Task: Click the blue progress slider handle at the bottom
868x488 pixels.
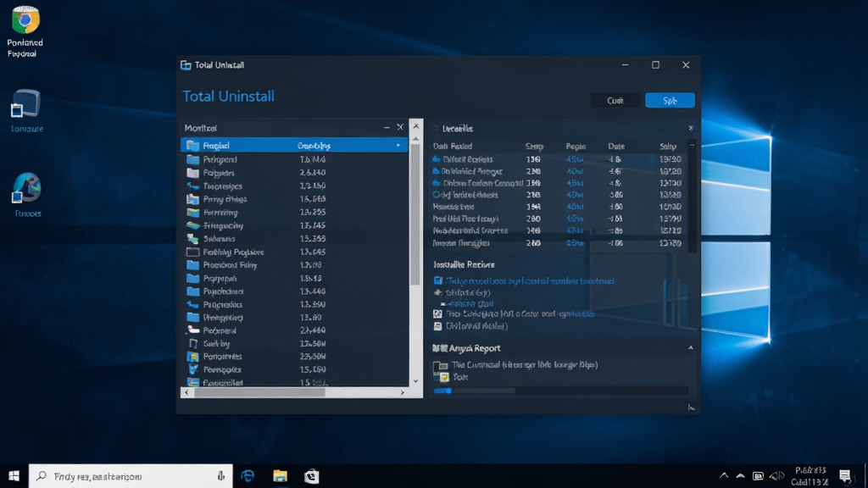Action: click(x=448, y=391)
